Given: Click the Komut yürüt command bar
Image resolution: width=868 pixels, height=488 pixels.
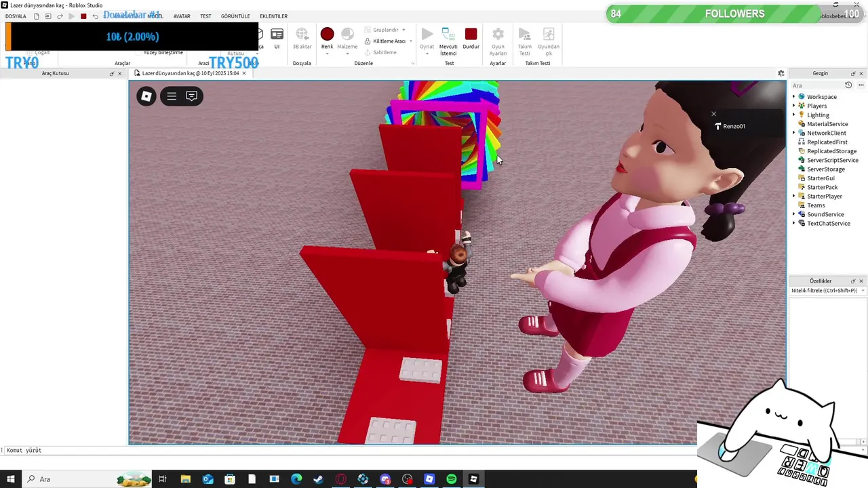Looking at the screenshot, I should click(x=348, y=450).
